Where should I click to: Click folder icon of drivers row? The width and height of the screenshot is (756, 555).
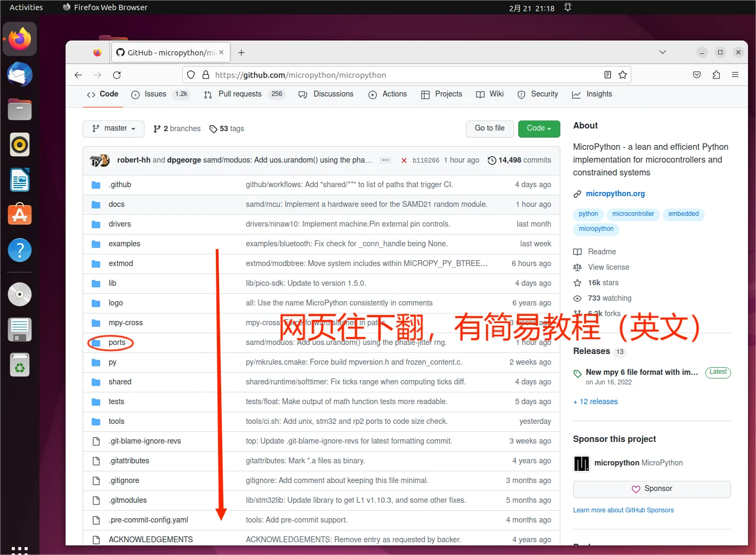click(96, 224)
